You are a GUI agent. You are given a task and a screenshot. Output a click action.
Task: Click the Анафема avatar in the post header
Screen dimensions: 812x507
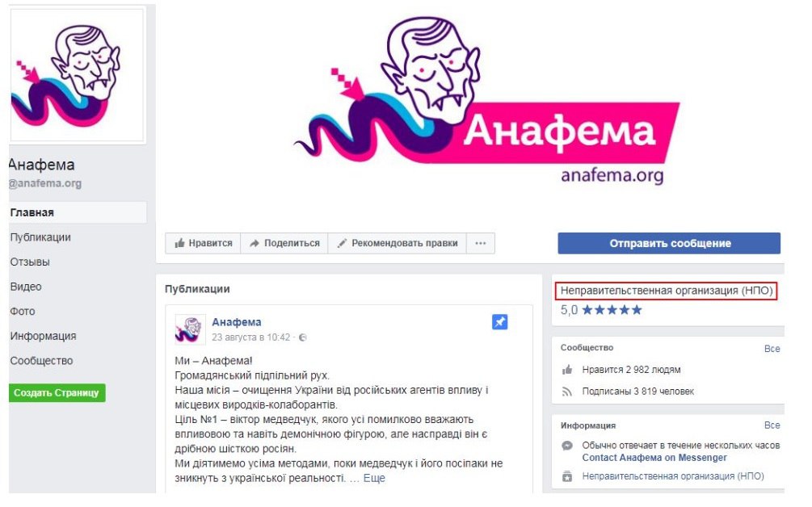[x=189, y=329]
